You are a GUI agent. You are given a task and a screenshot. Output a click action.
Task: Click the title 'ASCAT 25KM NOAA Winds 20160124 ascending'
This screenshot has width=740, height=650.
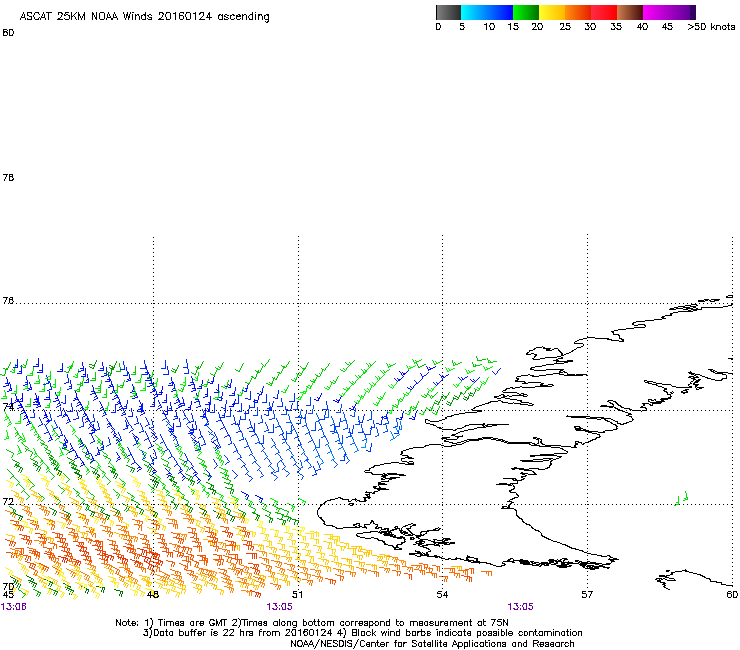(144, 16)
